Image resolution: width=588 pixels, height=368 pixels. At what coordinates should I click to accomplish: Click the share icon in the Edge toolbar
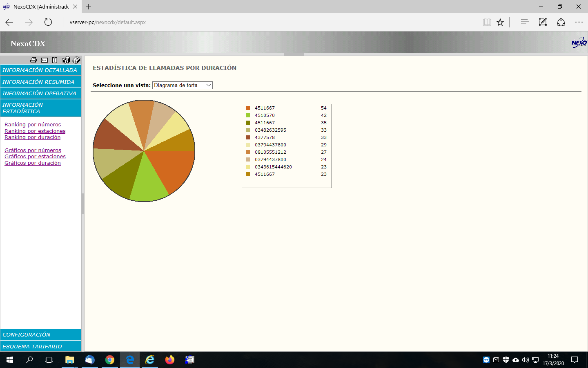pos(561,22)
